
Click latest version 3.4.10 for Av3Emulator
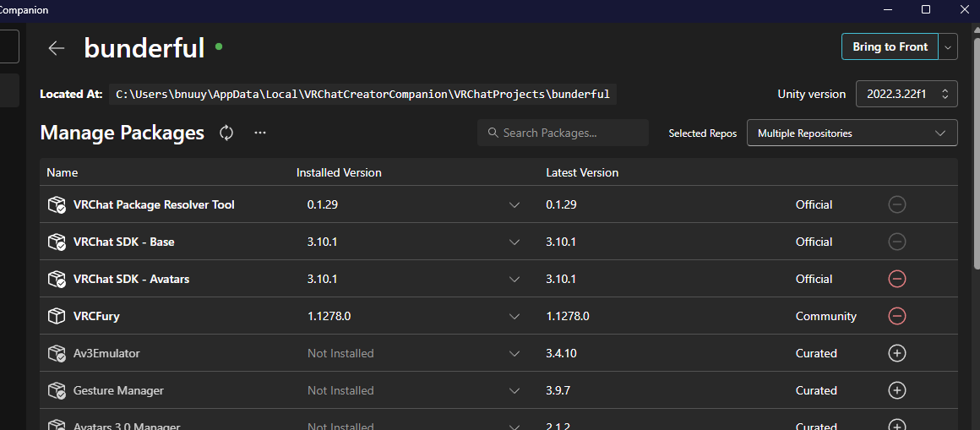(x=561, y=353)
